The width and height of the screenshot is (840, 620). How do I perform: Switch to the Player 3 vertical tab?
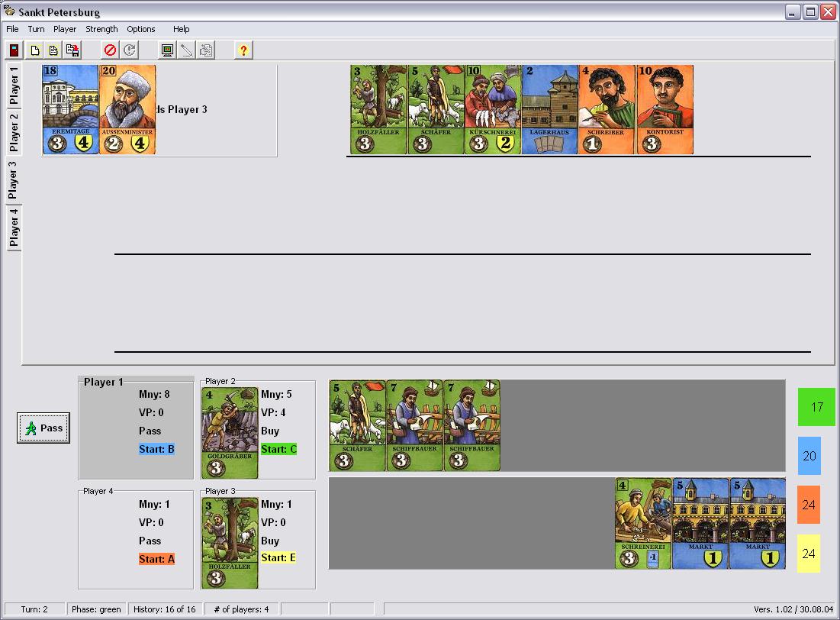click(13, 179)
